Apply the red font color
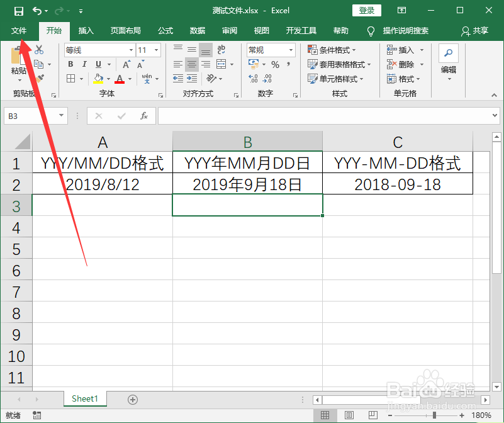The width and height of the screenshot is (504, 423). [x=120, y=79]
